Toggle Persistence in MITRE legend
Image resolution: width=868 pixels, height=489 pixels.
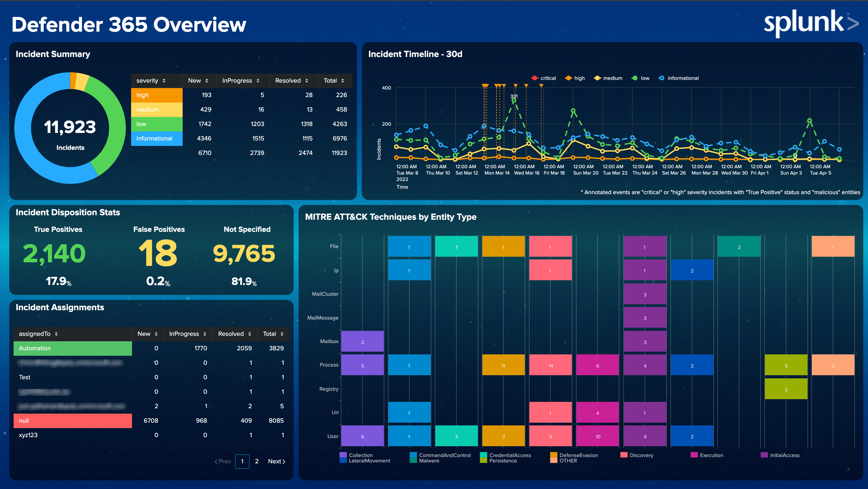click(x=499, y=461)
